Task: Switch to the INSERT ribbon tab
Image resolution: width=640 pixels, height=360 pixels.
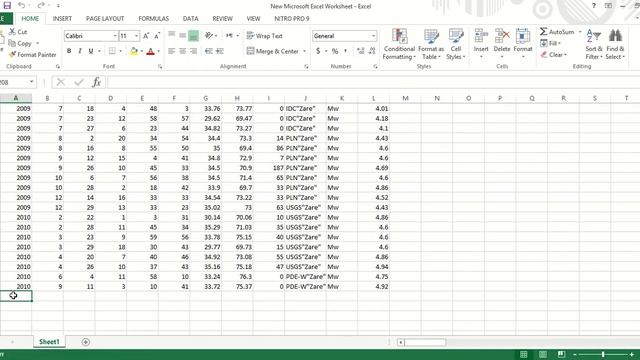Action: (62, 19)
